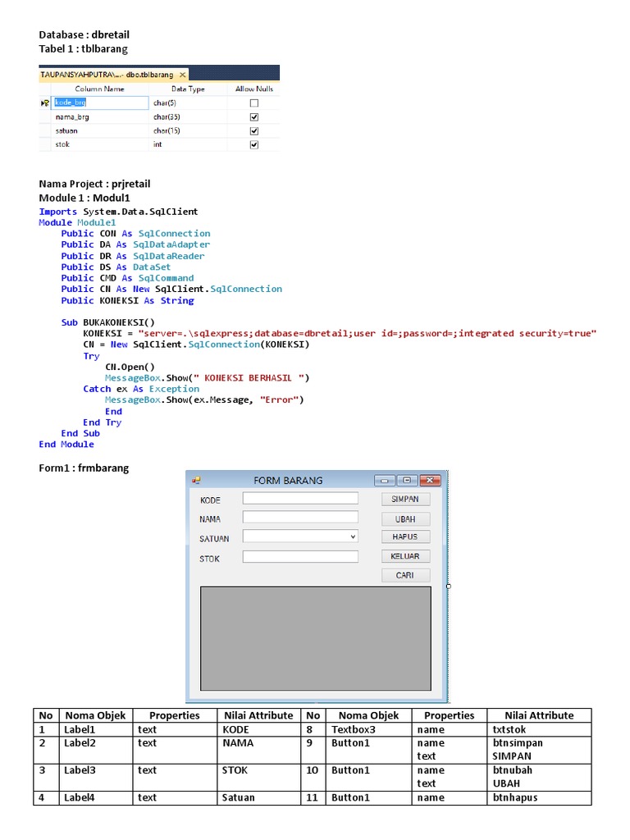Click the CARI button
This screenshot has width=630, height=840.
point(405,575)
